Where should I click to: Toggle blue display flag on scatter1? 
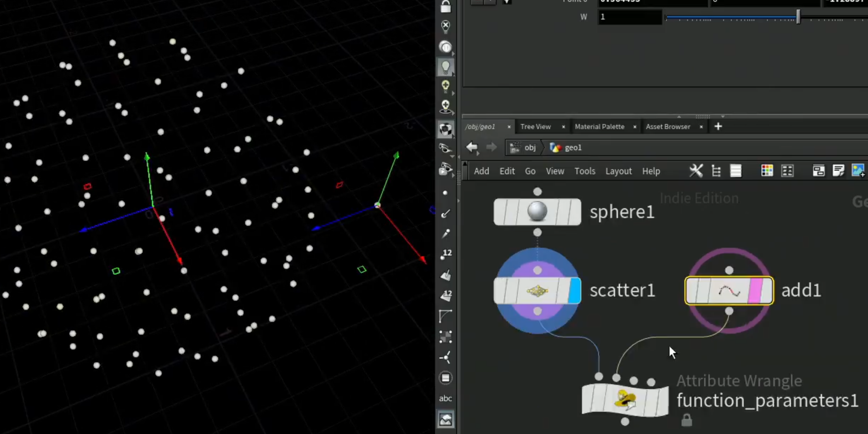click(575, 291)
